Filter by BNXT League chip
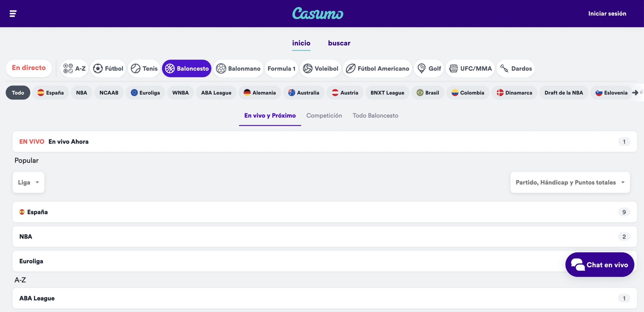 point(387,93)
